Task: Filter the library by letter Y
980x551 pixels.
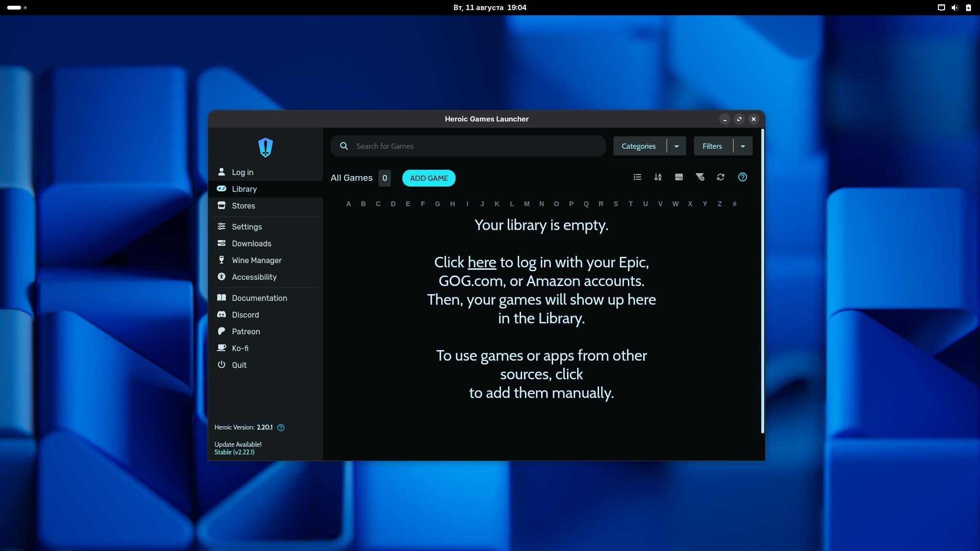Action: pyautogui.click(x=705, y=204)
